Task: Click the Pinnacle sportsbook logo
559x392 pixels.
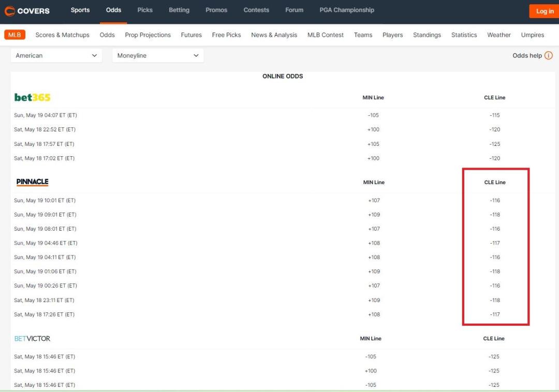Action: (33, 182)
